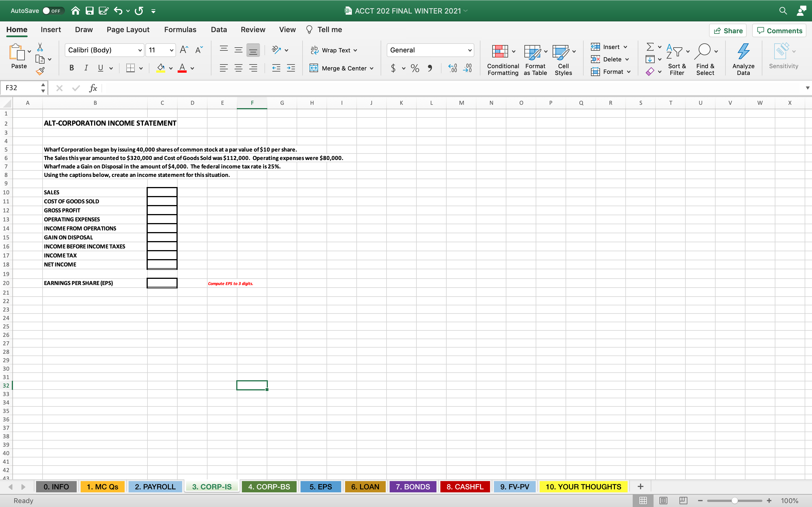Click the percent style icon
This screenshot has height=507, width=812.
pyautogui.click(x=415, y=68)
